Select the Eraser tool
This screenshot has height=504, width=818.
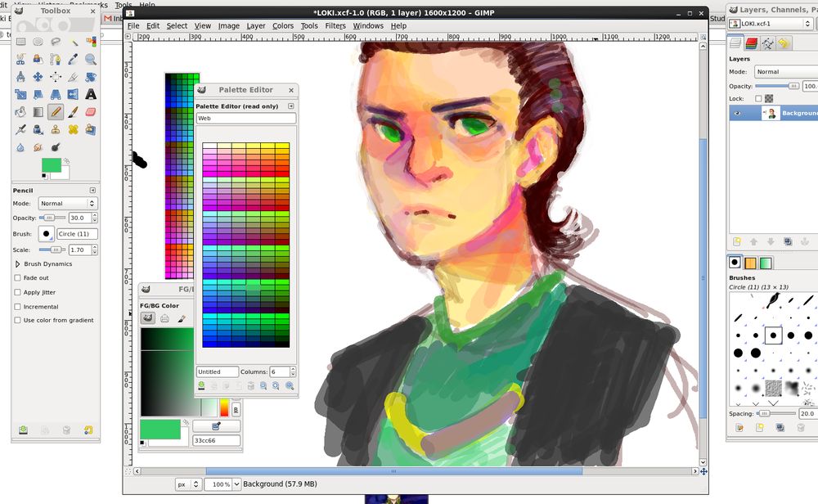[x=91, y=111]
